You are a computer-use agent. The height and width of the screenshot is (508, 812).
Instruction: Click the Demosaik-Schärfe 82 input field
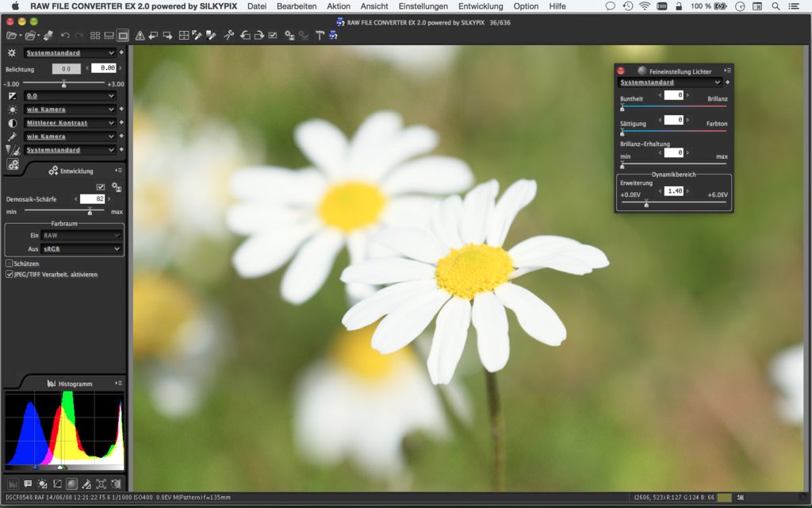(92, 199)
